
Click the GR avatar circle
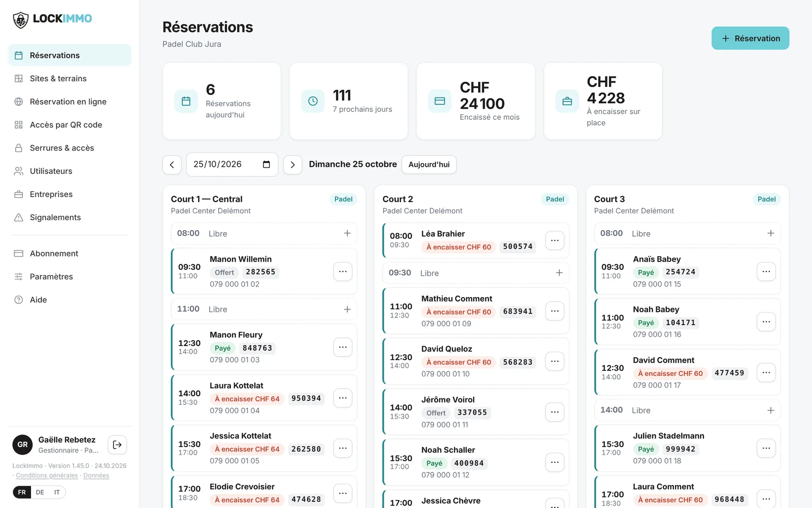tap(22, 444)
